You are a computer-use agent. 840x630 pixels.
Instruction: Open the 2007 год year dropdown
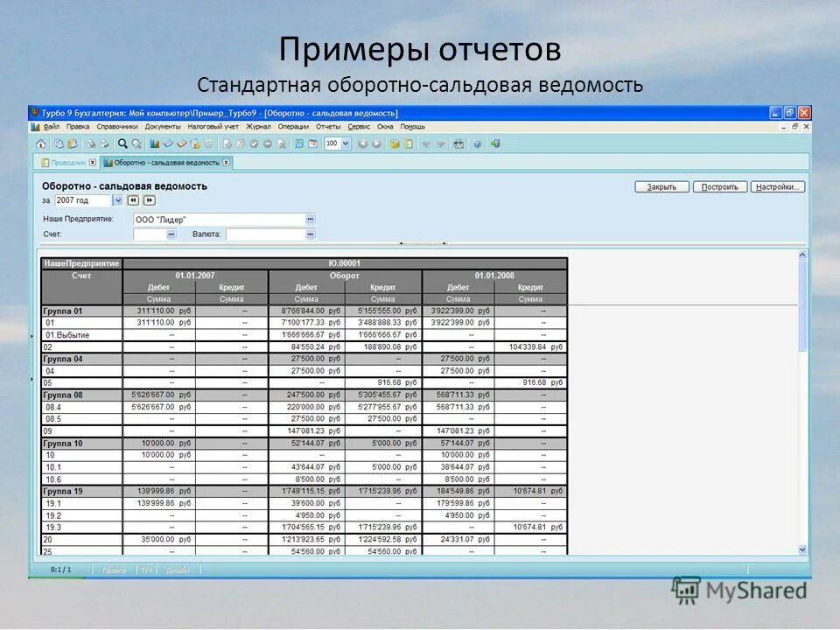117,200
